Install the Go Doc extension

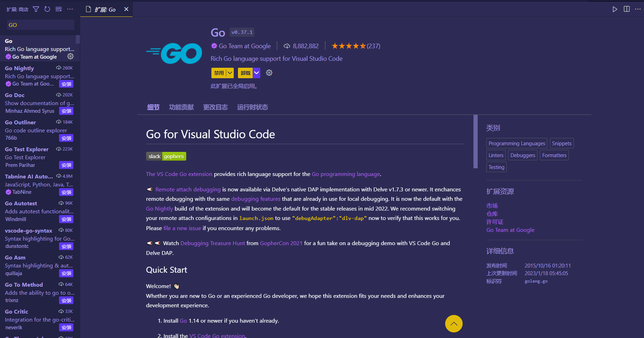pos(66,111)
